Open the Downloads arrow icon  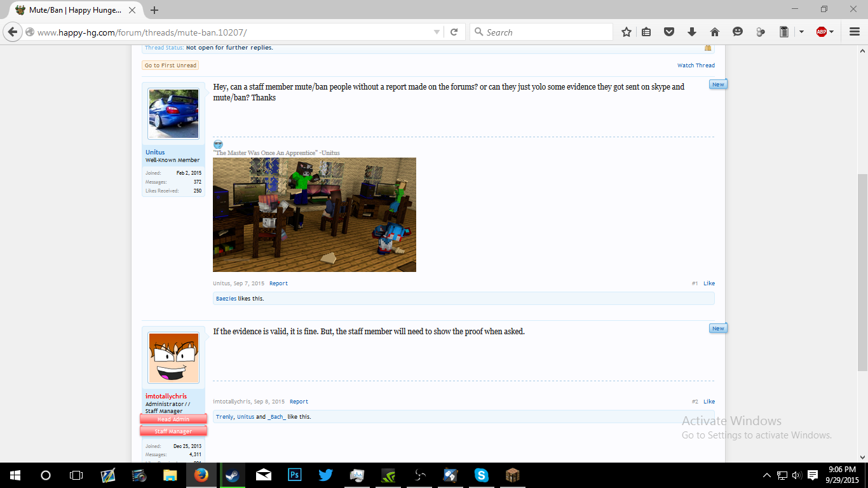coord(692,32)
